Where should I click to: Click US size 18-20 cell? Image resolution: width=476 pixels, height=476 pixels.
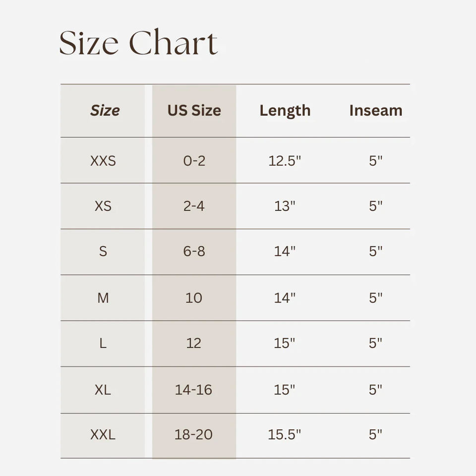(193, 435)
